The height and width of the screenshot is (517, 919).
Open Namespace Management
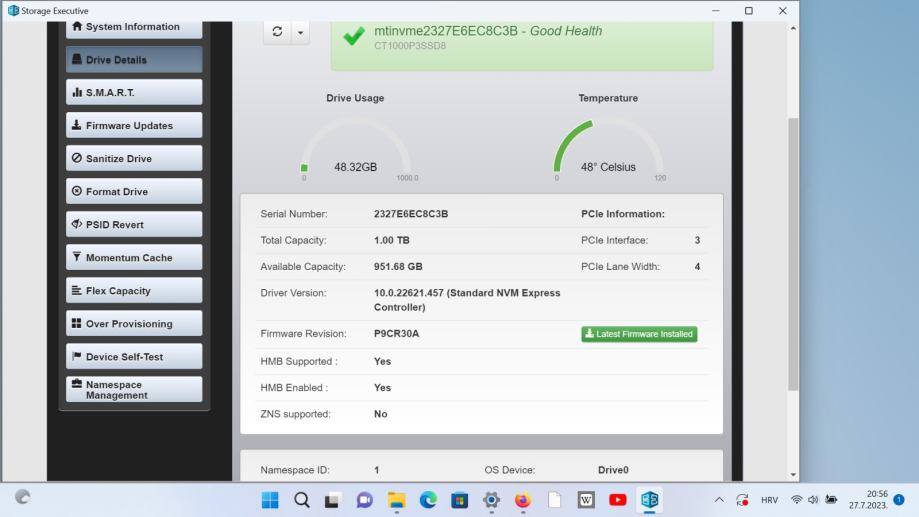(x=134, y=389)
